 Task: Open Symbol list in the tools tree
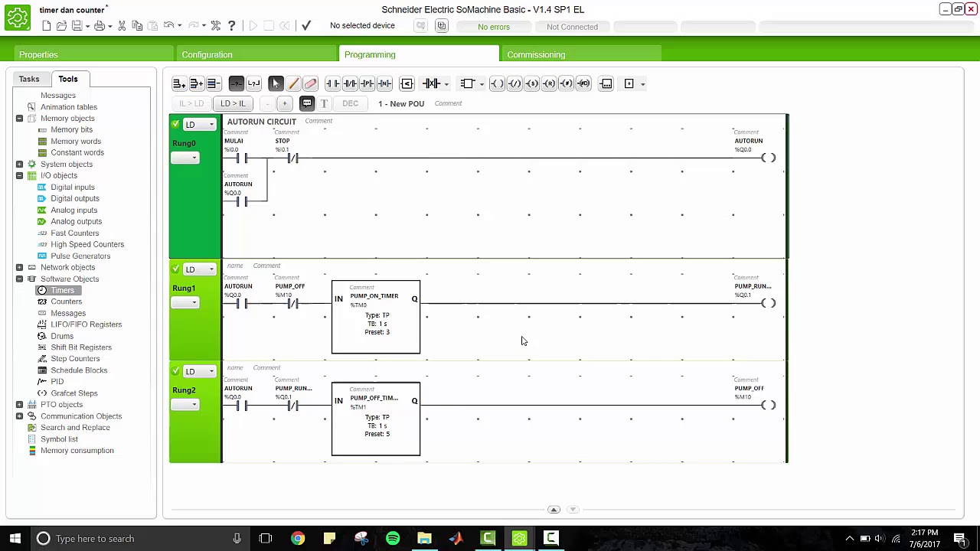59,439
